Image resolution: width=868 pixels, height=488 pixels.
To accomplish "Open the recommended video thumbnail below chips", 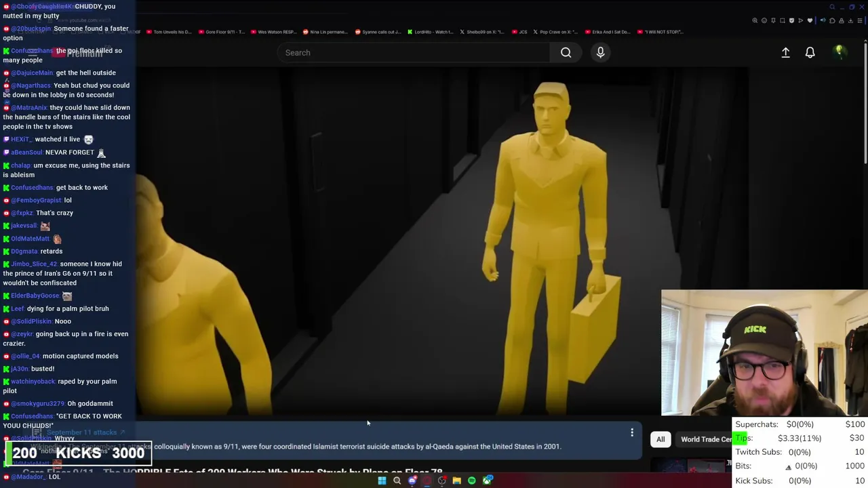I will [x=692, y=466].
